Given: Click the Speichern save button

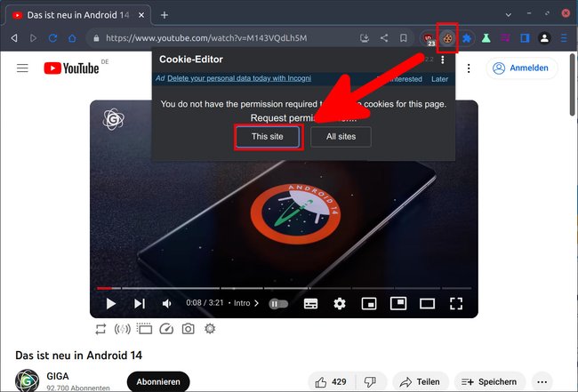Looking at the screenshot, I should coord(490,382).
